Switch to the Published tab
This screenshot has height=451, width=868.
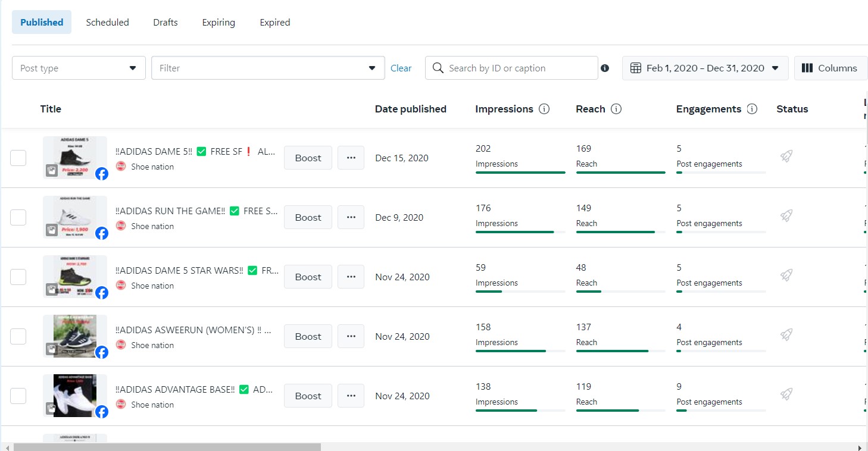pos(42,22)
